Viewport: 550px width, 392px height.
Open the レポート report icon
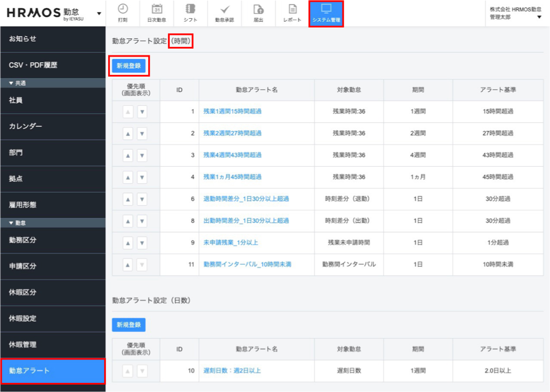[292, 9]
